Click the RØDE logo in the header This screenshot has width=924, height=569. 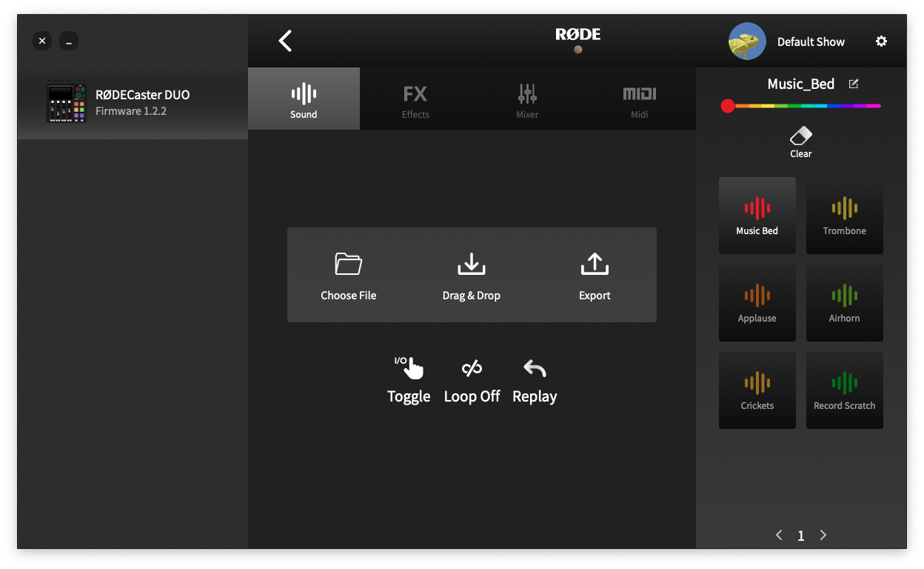point(578,34)
